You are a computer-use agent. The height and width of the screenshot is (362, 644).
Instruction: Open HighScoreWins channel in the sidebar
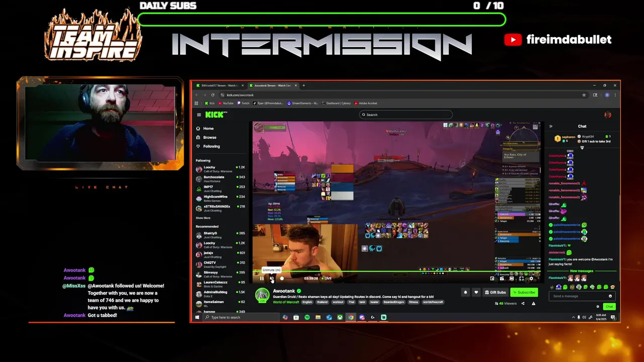tap(220, 198)
